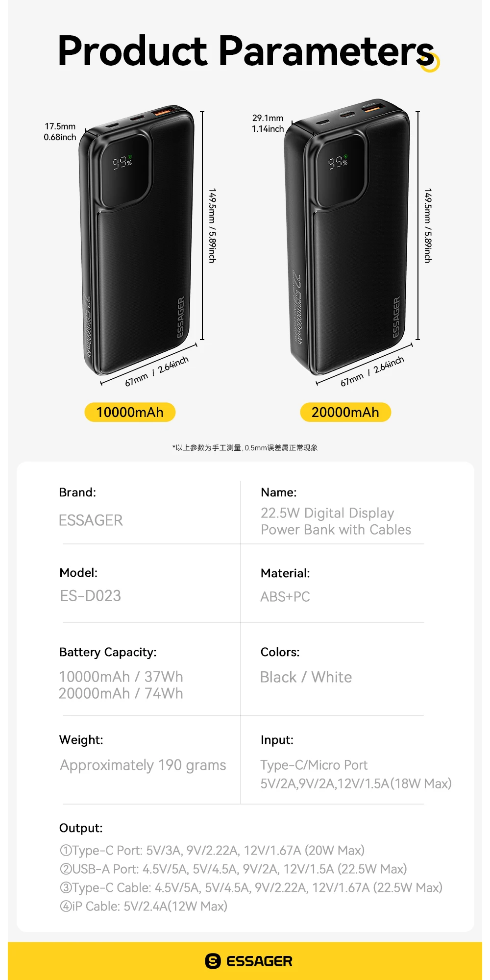This screenshot has height=980, width=490.
Task: Click the circled 4 before iP Cable output
Action: tap(66, 906)
